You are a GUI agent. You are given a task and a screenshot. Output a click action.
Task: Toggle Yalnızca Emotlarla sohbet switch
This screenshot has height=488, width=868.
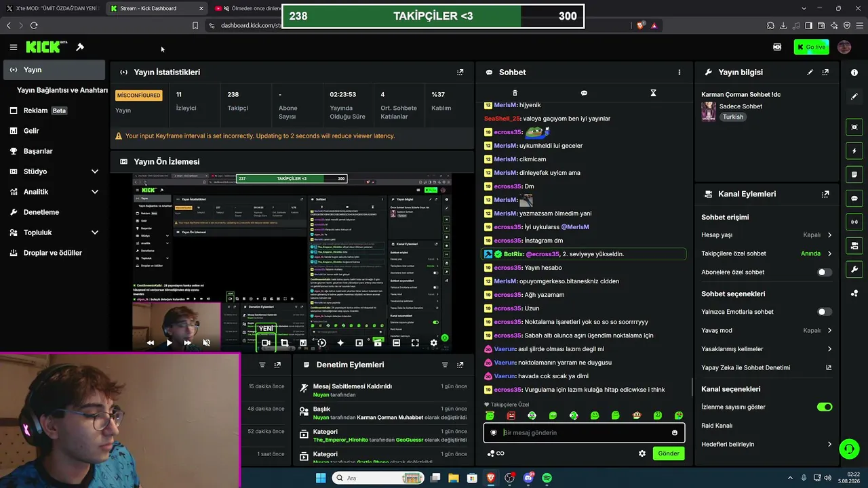825,312
